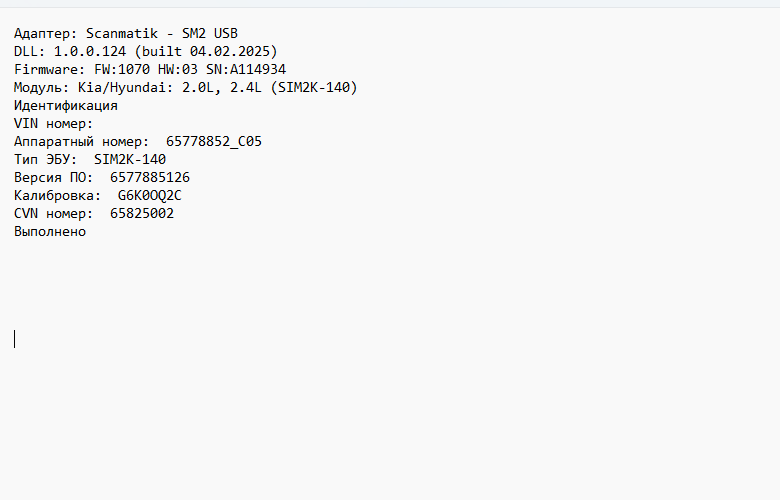
Task: Click the Версия ПО value 6577885126
Action: (150, 178)
